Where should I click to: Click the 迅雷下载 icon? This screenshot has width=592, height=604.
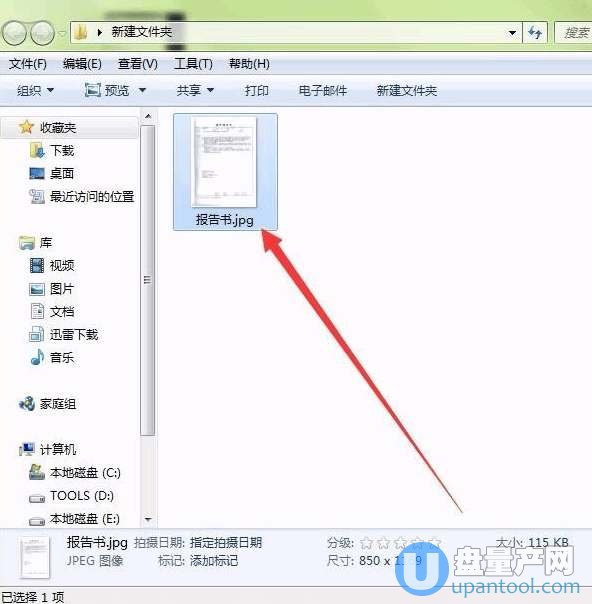pyautogui.click(x=37, y=334)
